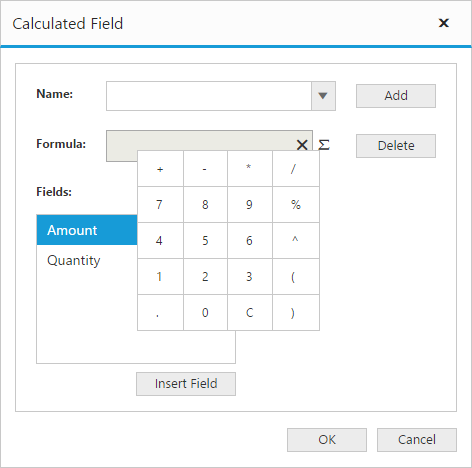
Task: Select Quantity in the Fields list
Action: (x=87, y=260)
